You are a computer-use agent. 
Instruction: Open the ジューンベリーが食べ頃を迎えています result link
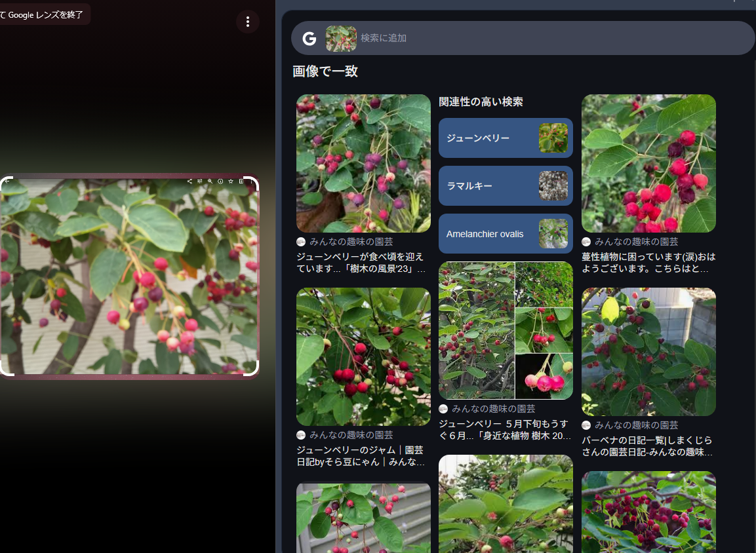[361, 263]
